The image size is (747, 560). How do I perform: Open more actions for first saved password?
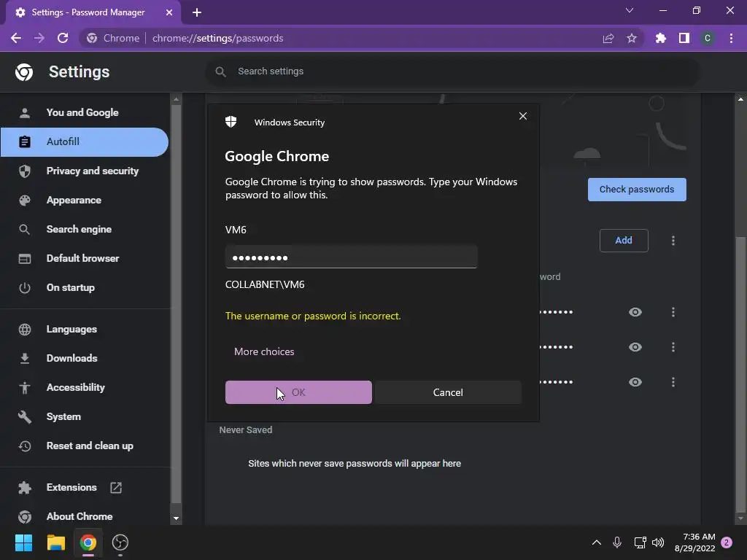[673, 312]
